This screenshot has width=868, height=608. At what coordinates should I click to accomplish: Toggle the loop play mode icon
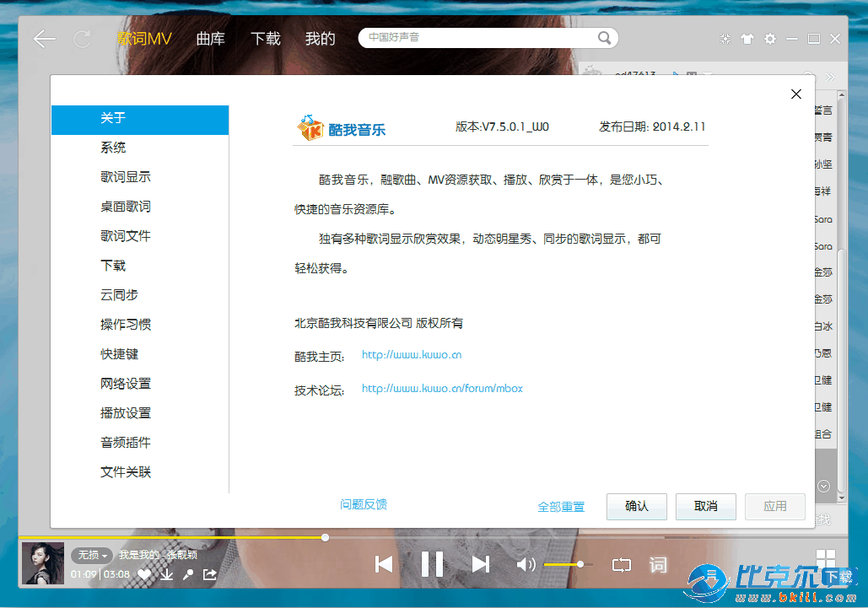[621, 565]
